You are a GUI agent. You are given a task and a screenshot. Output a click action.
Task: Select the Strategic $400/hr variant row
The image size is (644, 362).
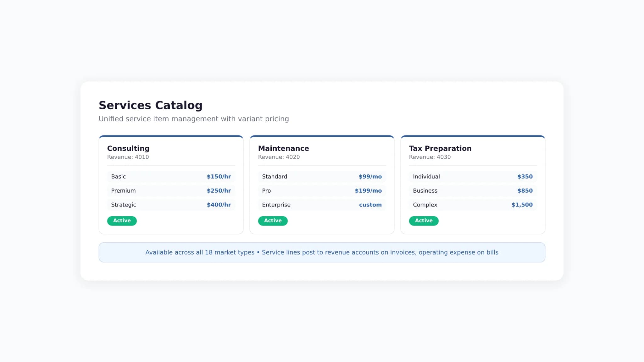point(171,205)
